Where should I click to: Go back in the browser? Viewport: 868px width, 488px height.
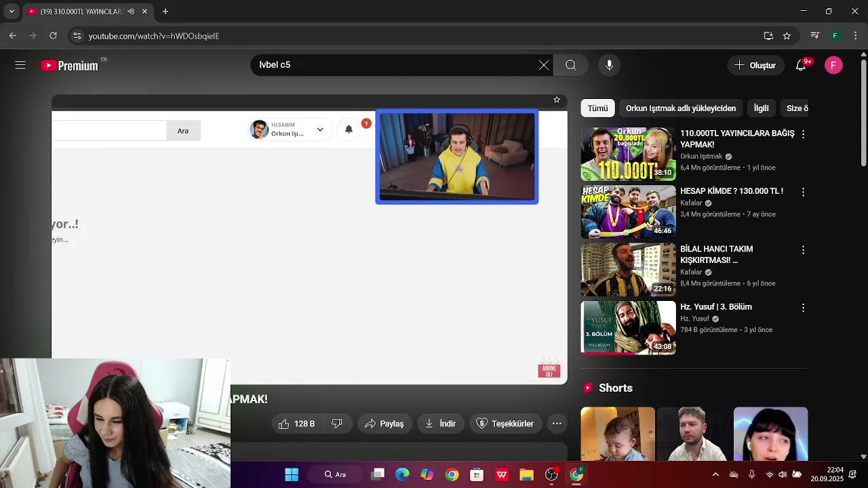click(12, 35)
